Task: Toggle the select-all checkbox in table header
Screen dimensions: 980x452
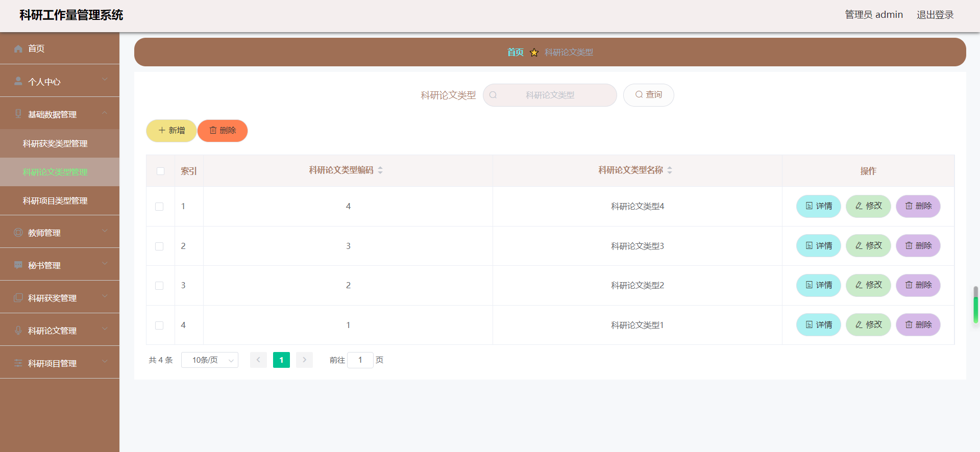Action: point(160,171)
